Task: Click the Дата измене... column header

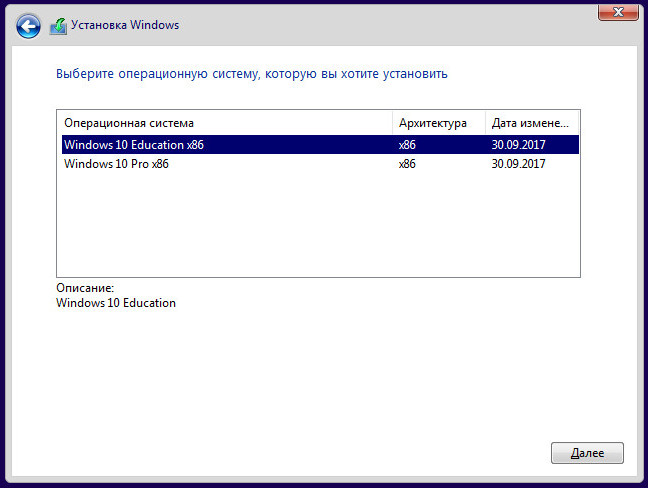Action: (x=532, y=123)
